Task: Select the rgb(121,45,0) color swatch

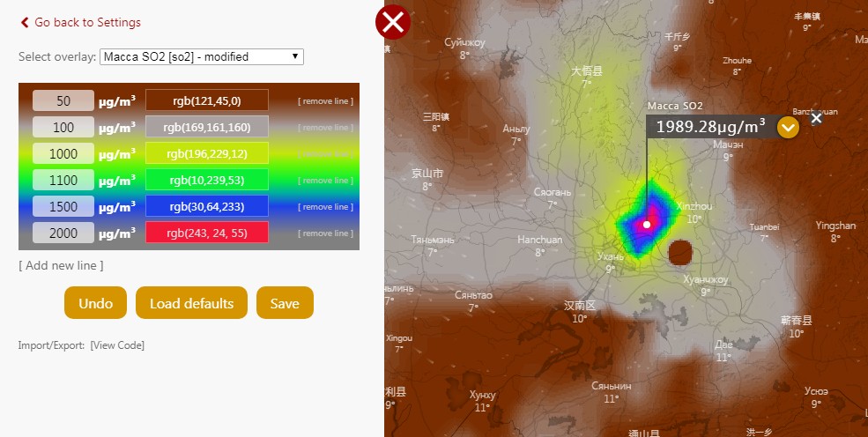Action: (x=207, y=100)
